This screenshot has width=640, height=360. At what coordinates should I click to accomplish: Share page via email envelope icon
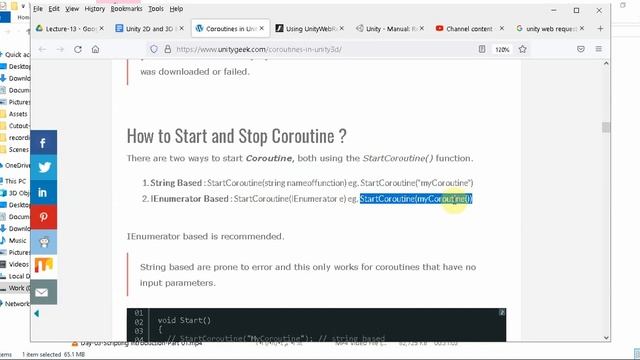[43, 292]
